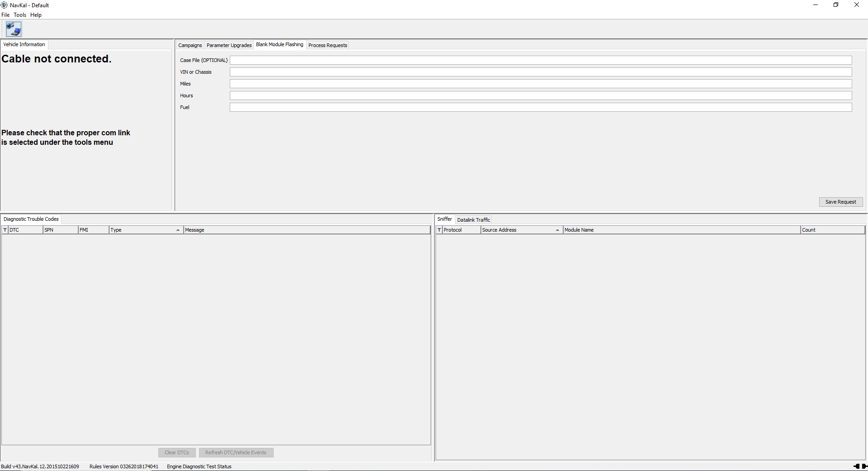Switch to the Datalink Traffic tab
This screenshot has width=868, height=471.
click(474, 220)
